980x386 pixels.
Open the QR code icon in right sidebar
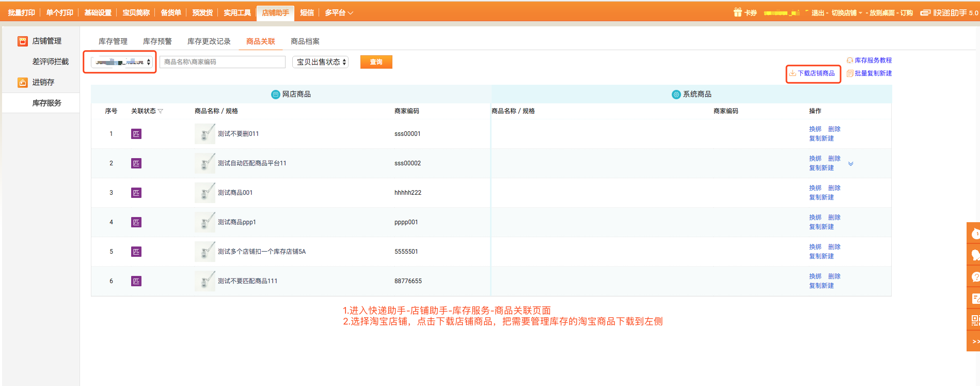click(x=974, y=320)
